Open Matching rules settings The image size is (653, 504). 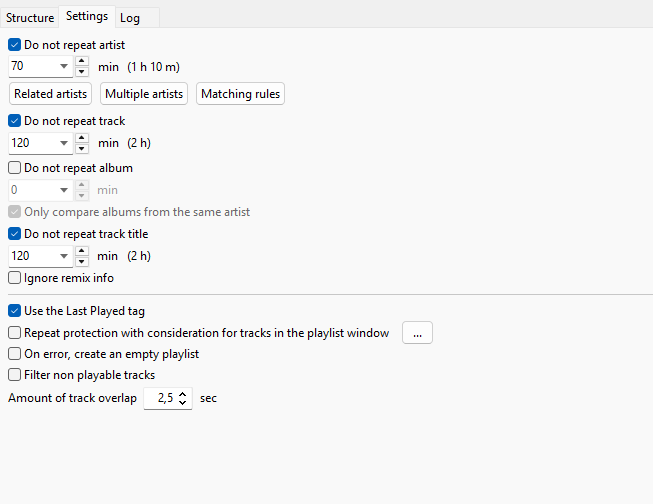click(x=240, y=94)
